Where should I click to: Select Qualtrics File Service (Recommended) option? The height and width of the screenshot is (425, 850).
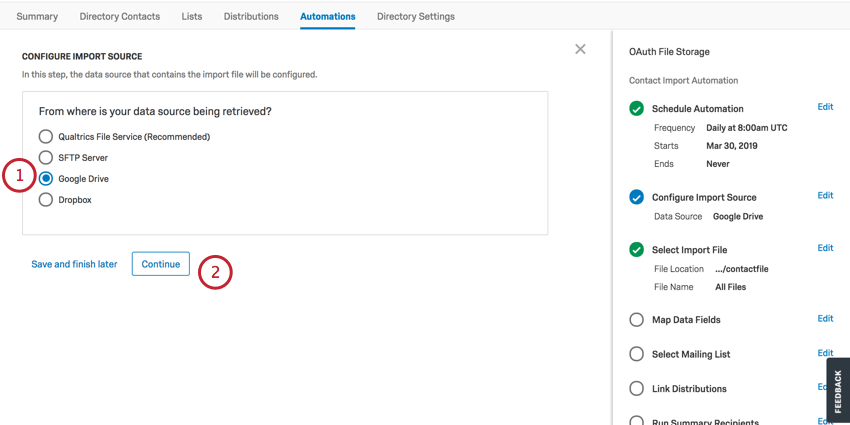pos(46,137)
